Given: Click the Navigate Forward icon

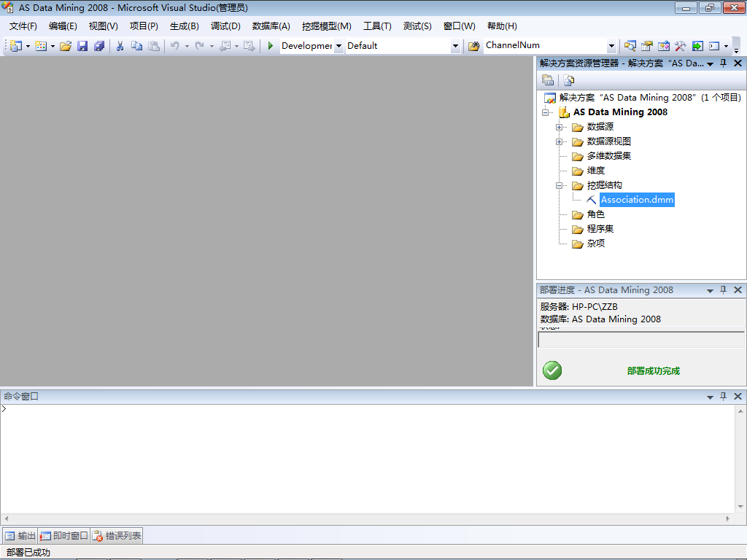Looking at the screenshot, I should pyautogui.click(x=249, y=46).
